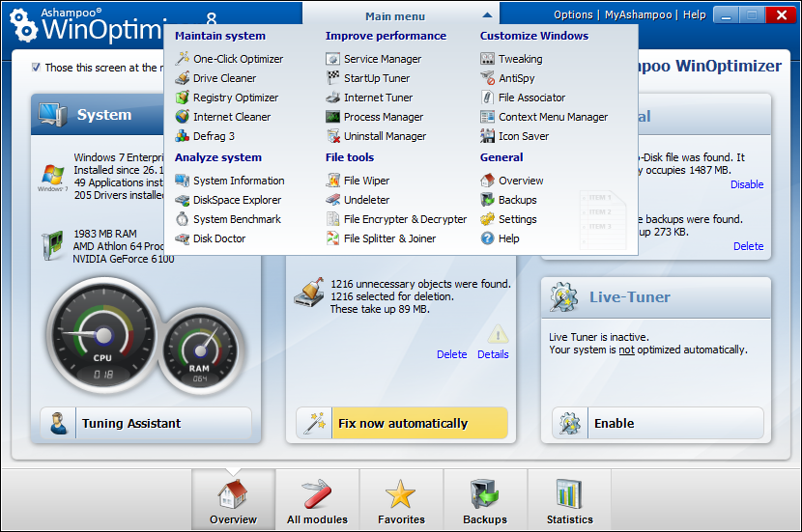Open the MyAshampoo menu
This screenshot has width=802, height=532.
pyautogui.click(x=639, y=14)
